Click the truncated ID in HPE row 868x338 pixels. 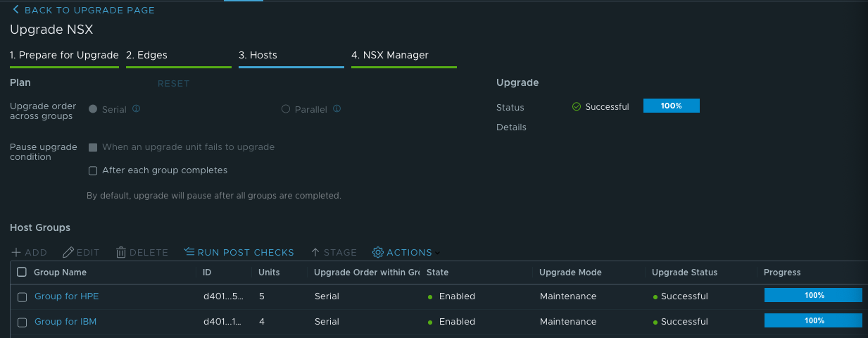point(224,296)
